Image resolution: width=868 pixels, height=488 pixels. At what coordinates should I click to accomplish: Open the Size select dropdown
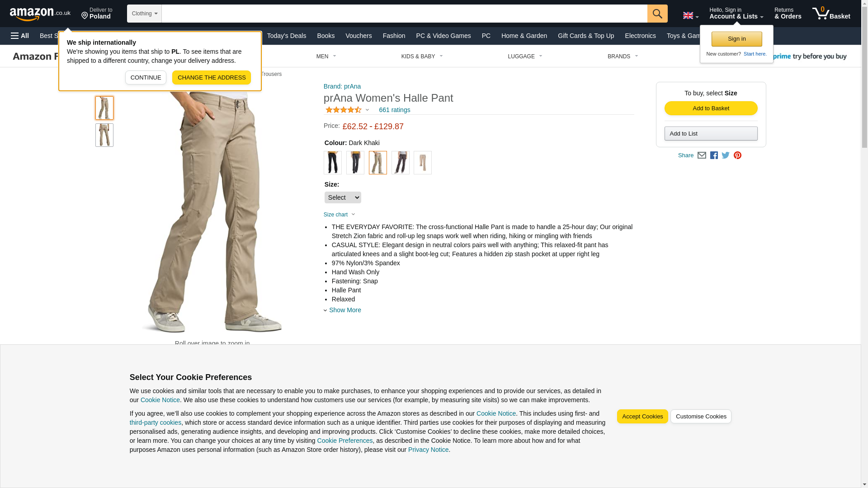click(343, 197)
